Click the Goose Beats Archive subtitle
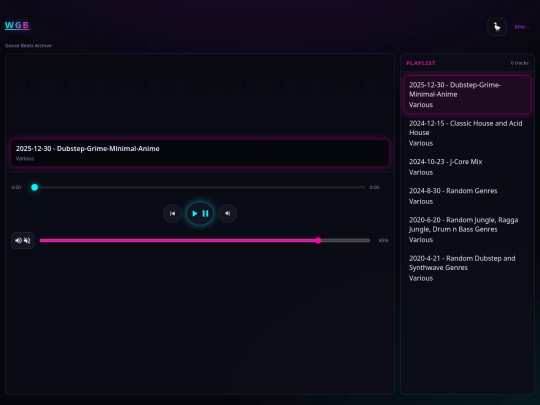The image size is (540, 405). pyautogui.click(x=28, y=45)
